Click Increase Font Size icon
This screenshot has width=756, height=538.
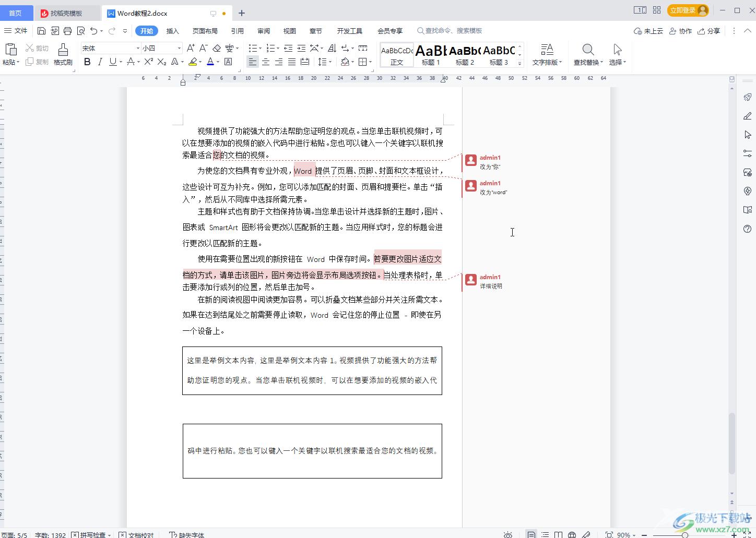(191, 48)
